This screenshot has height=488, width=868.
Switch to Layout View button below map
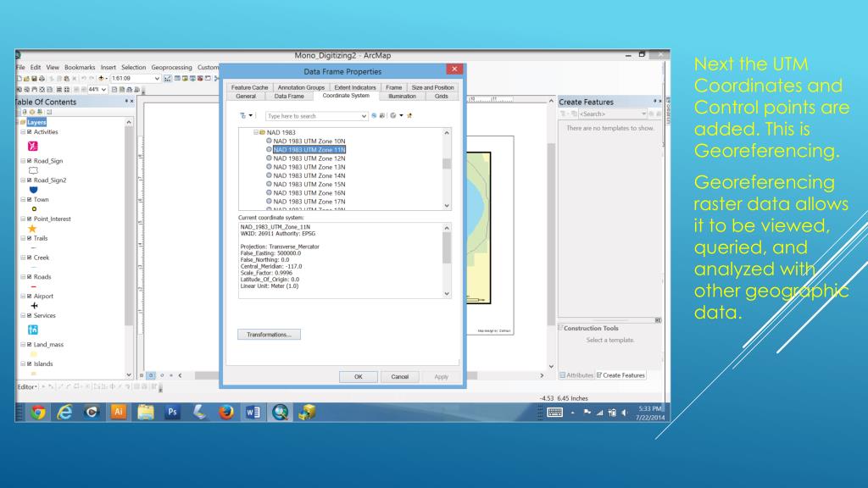coord(151,375)
